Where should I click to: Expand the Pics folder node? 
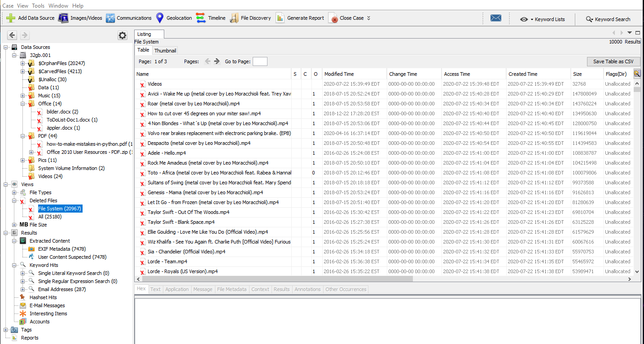point(23,160)
